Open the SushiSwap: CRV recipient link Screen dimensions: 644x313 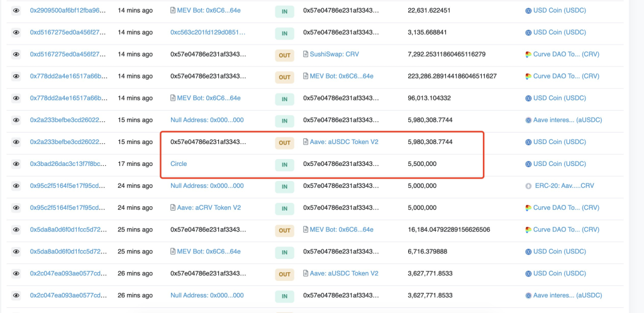[335, 54]
